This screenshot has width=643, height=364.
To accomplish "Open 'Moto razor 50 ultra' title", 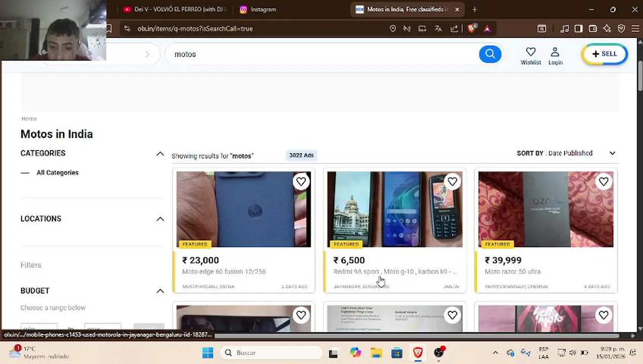I will click(513, 271).
